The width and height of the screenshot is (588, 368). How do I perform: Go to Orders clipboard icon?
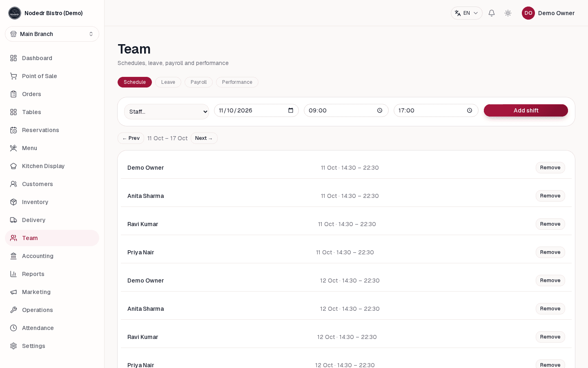(13, 94)
